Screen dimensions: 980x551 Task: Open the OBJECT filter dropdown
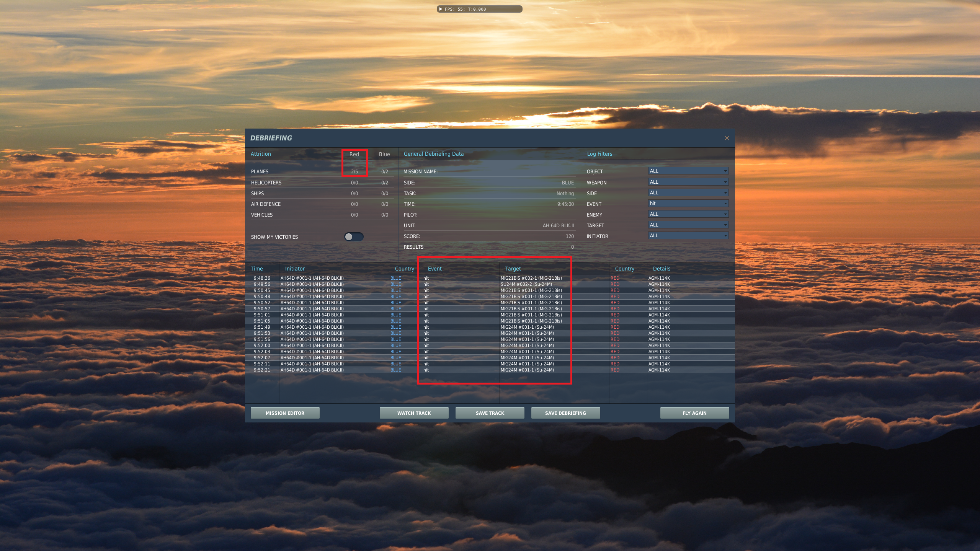pyautogui.click(x=688, y=171)
